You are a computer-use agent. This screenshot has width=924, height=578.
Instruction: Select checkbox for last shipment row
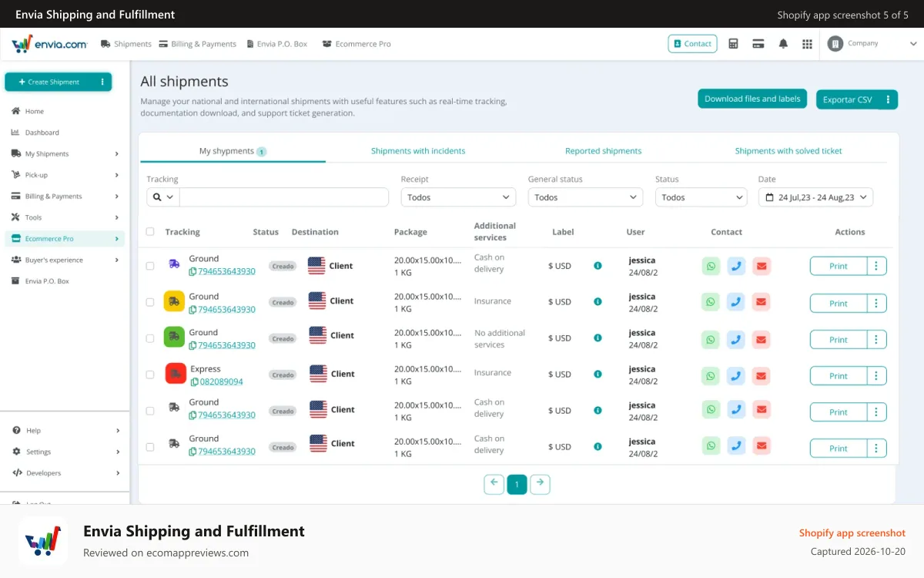tap(150, 447)
